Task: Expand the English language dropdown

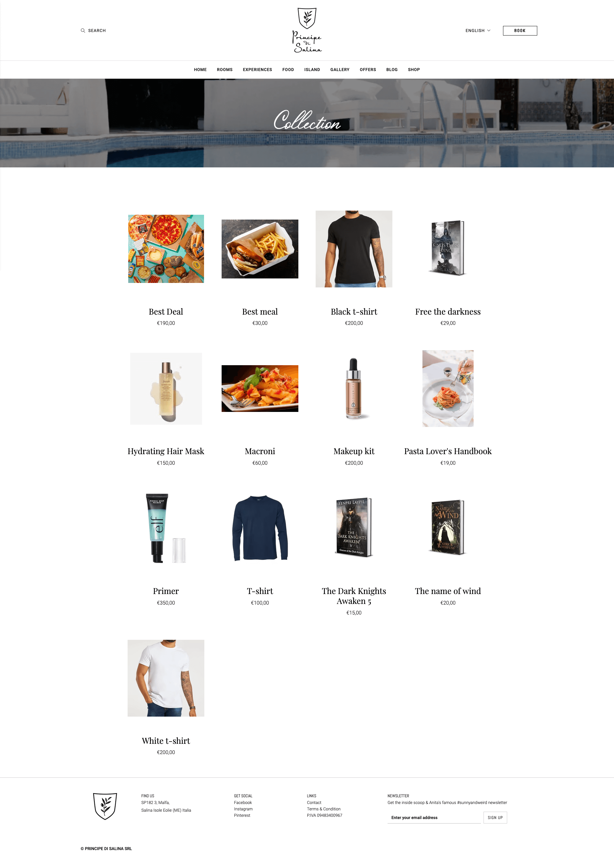Action: pyautogui.click(x=478, y=31)
